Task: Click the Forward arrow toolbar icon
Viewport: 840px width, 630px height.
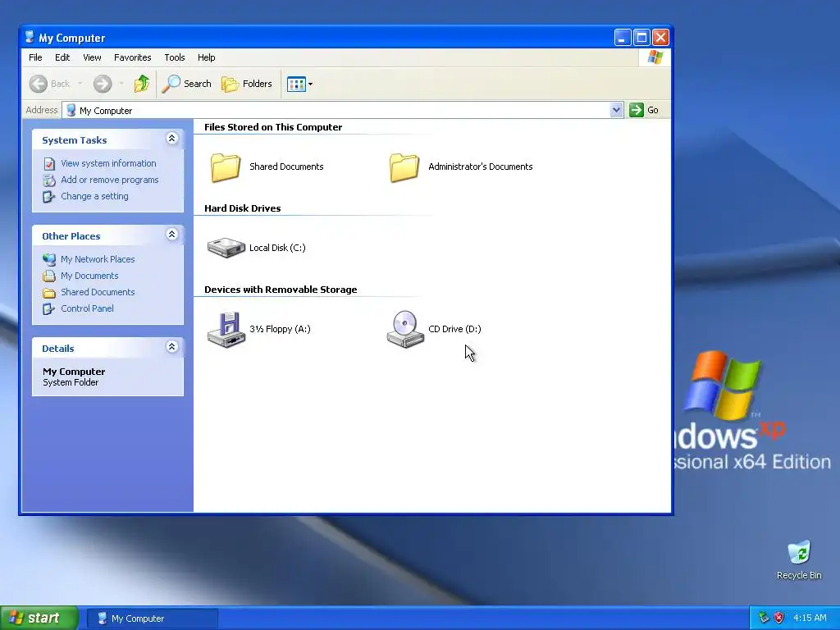Action: [x=103, y=84]
